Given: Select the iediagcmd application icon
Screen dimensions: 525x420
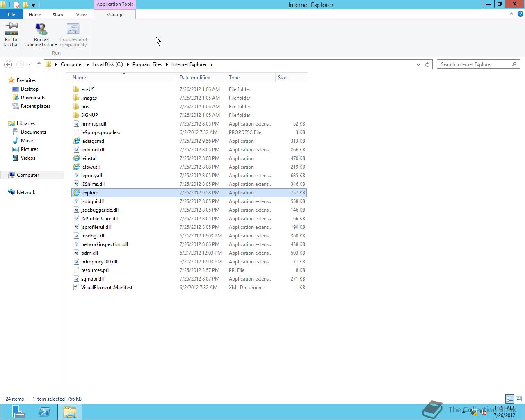Looking at the screenshot, I should pos(76,141).
